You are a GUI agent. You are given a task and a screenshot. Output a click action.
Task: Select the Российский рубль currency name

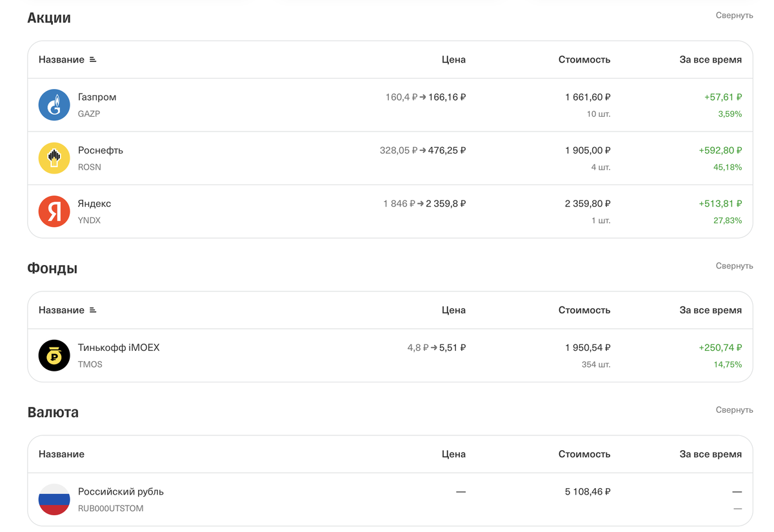(x=121, y=491)
